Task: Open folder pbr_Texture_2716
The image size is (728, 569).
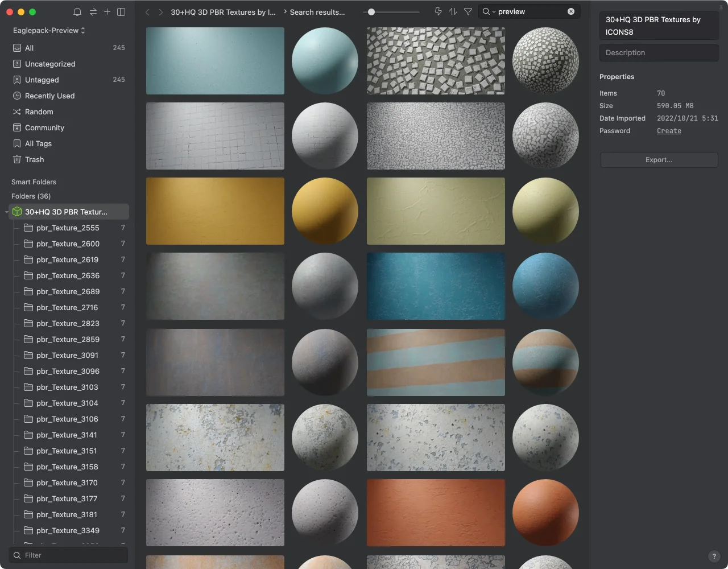Action: 69,307
